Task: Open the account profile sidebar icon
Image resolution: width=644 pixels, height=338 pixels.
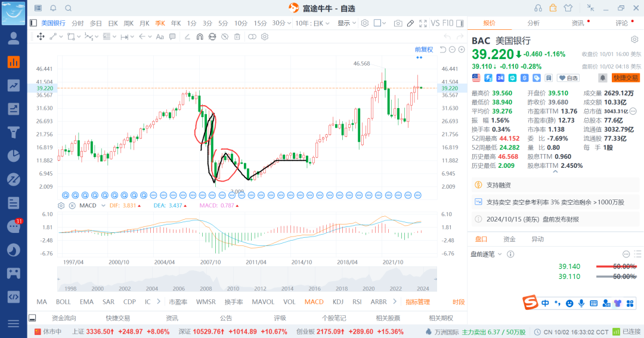Action: (x=14, y=38)
